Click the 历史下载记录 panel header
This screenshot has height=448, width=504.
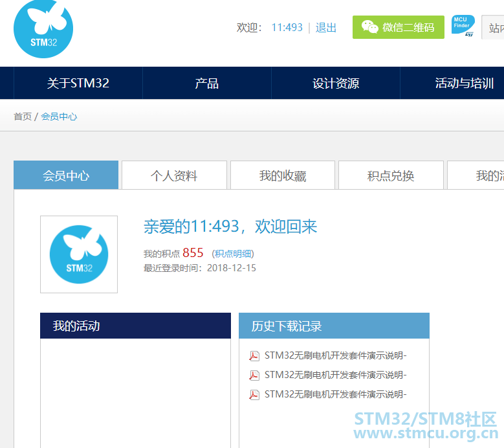click(334, 326)
